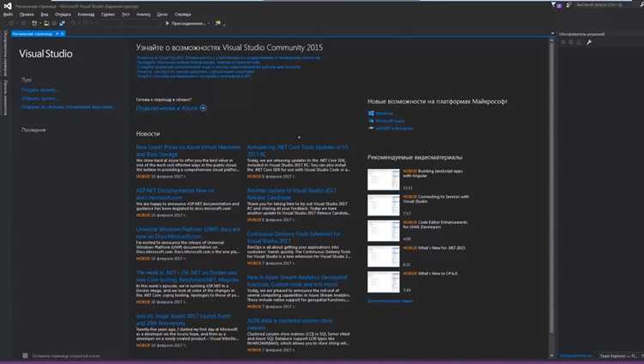Open What's New in C# 6.0 thumbnail
This screenshot has width=644, height=364.
click(383, 282)
